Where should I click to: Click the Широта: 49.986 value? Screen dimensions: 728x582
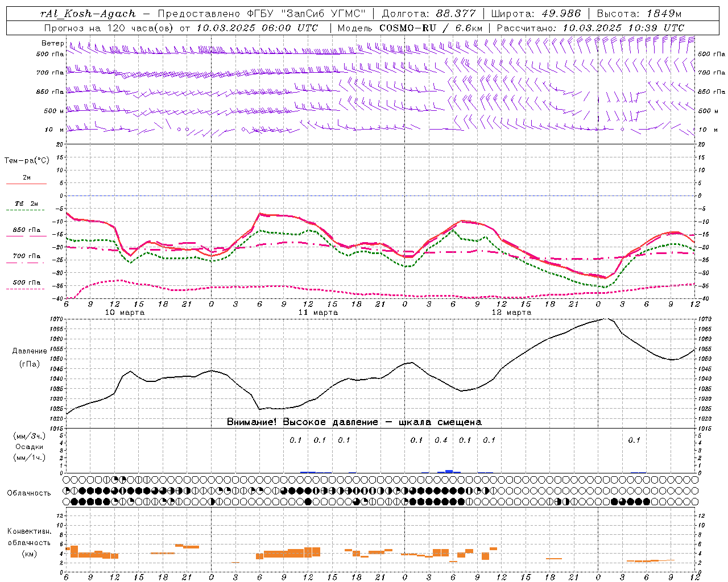coord(536,14)
